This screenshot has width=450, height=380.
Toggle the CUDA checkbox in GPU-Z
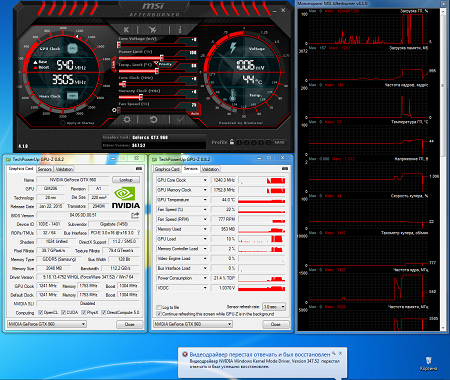[x=63, y=312]
